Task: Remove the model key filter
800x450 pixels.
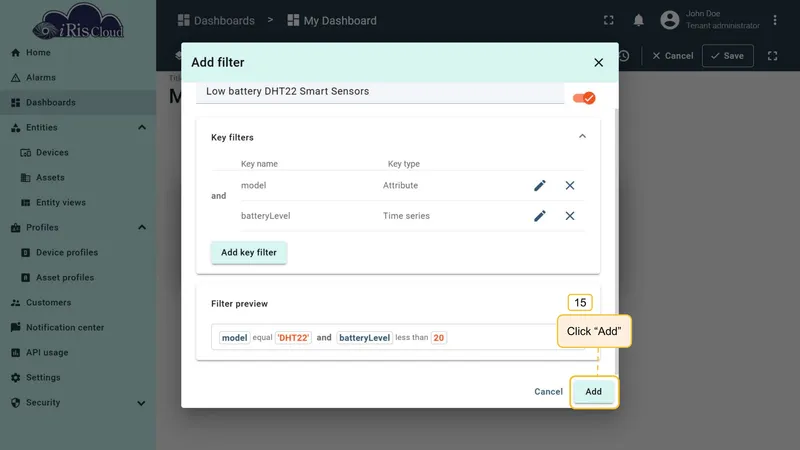Action: pos(570,185)
